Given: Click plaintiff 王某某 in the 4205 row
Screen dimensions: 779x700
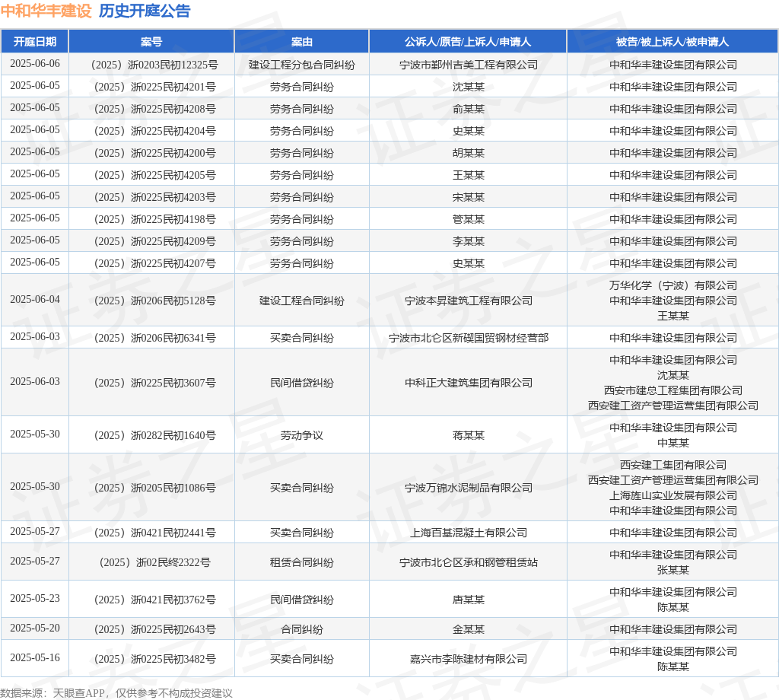Looking at the screenshot, I should (x=468, y=175).
